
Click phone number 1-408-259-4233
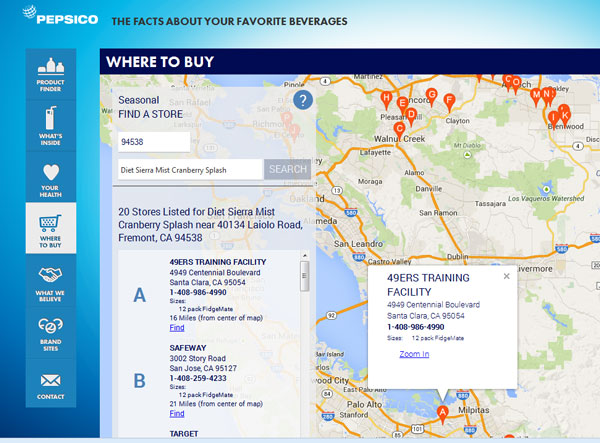point(198,378)
